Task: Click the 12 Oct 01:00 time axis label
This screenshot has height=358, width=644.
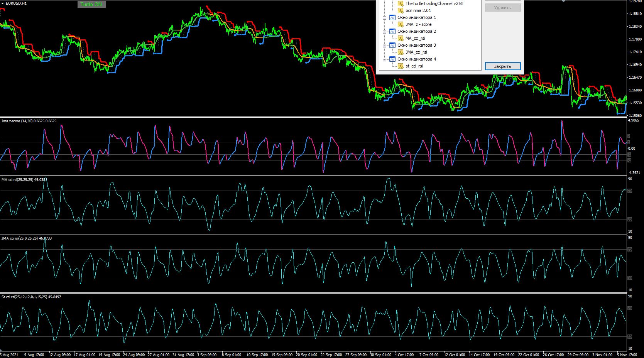Action: [x=454, y=355]
